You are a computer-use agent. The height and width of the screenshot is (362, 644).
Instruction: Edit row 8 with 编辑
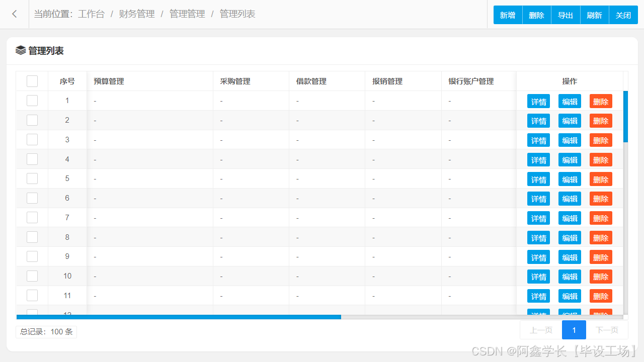pyautogui.click(x=570, y=238)
